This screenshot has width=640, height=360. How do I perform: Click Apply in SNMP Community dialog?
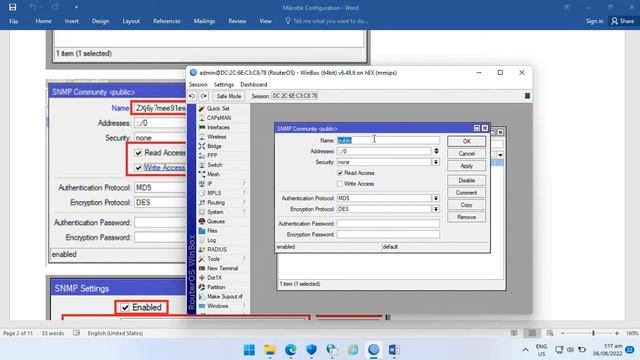pos(467,166)
